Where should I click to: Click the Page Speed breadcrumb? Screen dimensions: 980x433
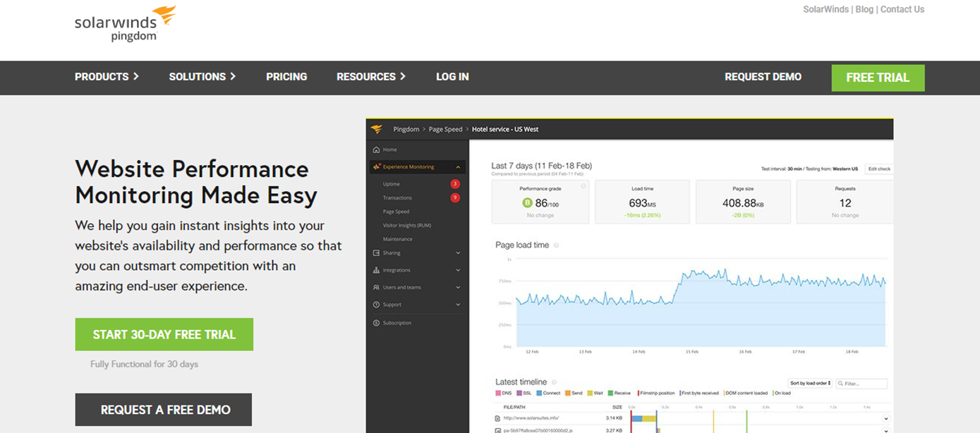pyautogui.click(x=445, y=129)
